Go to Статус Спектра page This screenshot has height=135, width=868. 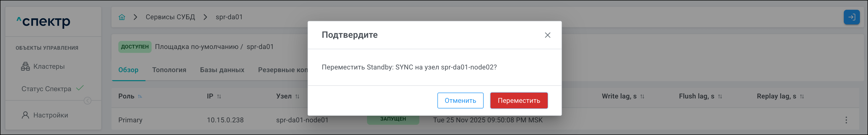46,89
